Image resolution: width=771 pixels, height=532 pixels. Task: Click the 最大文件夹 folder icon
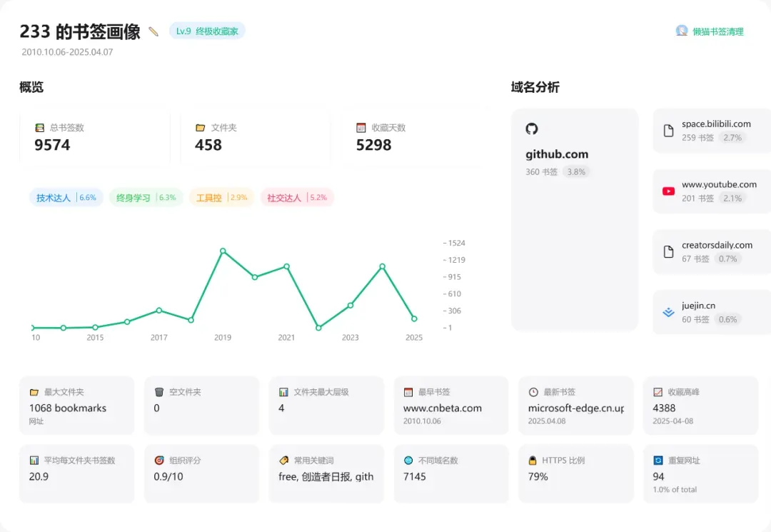point(34,392)
